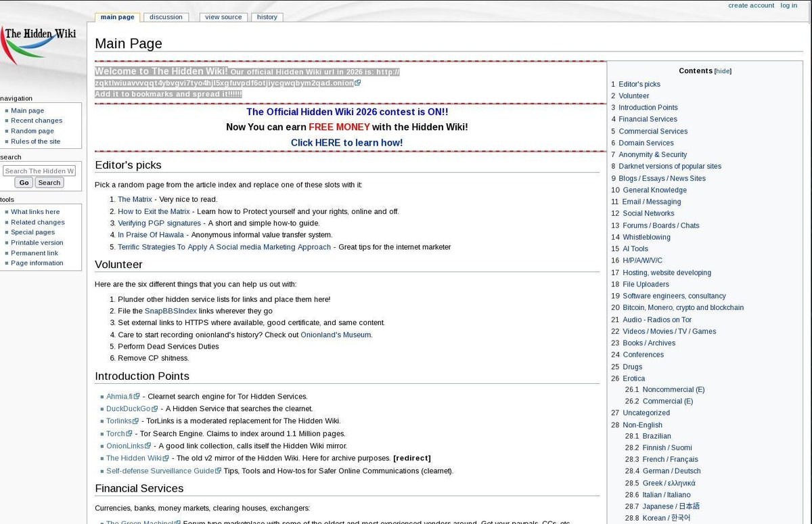The height and width of the screenshot is (524, 812).
Task: Click the sidebar Main page link
Action: [x=28, y=110]
